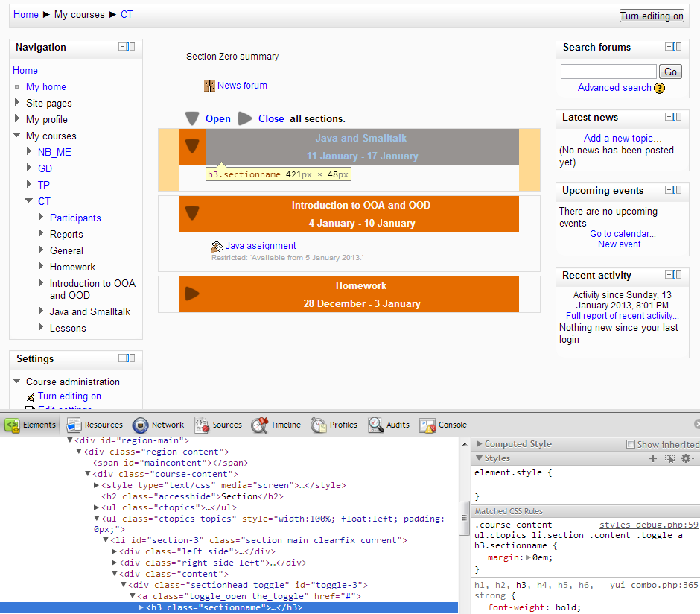Open the Go to calendar link
700x614 pixels.
coord(623,234)
